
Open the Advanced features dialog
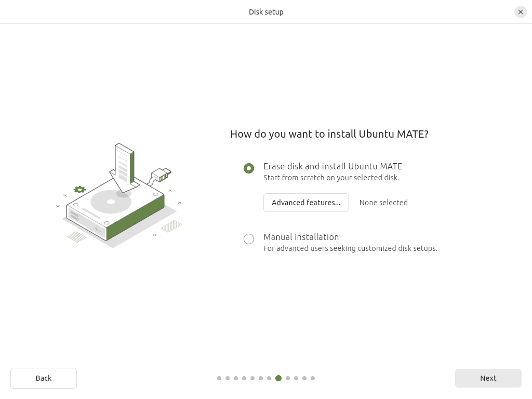tap(306, 203)
